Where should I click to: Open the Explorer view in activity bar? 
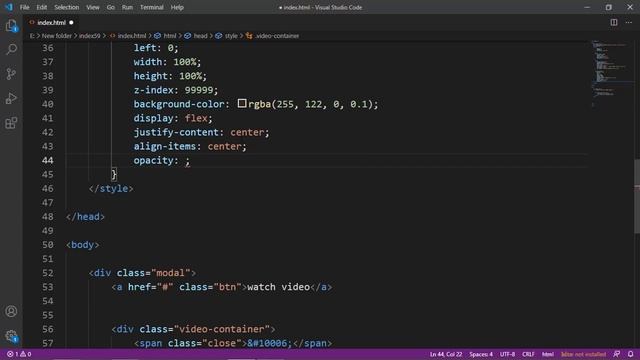(11, 26)
